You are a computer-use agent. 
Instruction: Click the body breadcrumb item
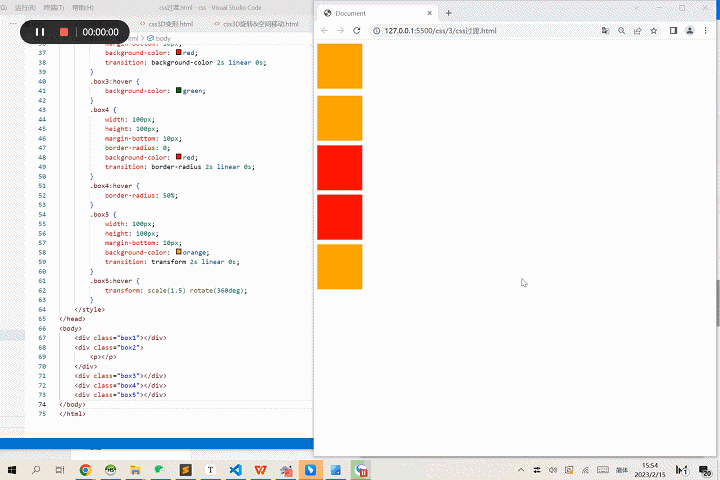(159, 39)
